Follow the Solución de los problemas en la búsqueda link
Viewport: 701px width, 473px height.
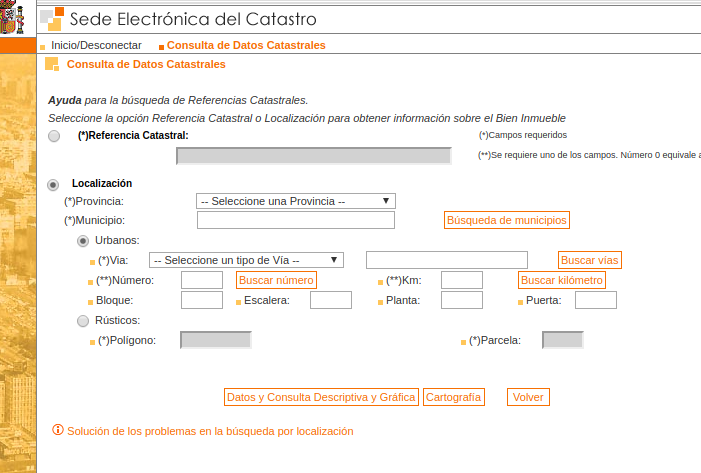coord(210,431)
